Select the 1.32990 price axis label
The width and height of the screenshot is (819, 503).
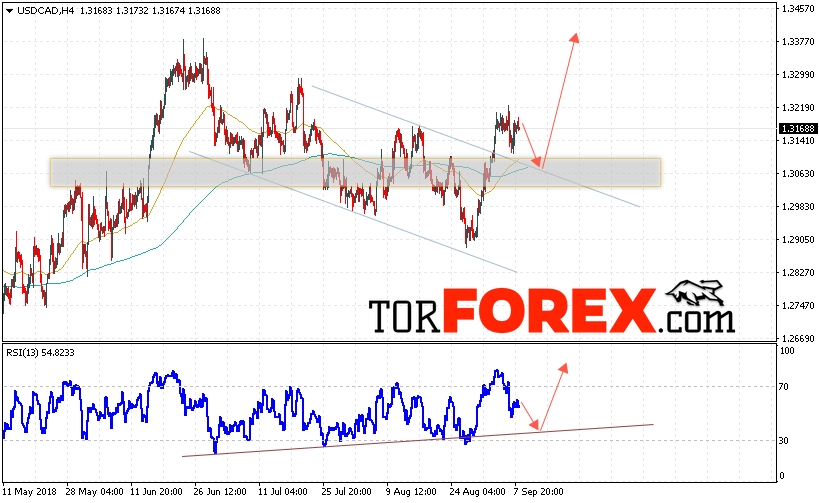coord(798,75)
